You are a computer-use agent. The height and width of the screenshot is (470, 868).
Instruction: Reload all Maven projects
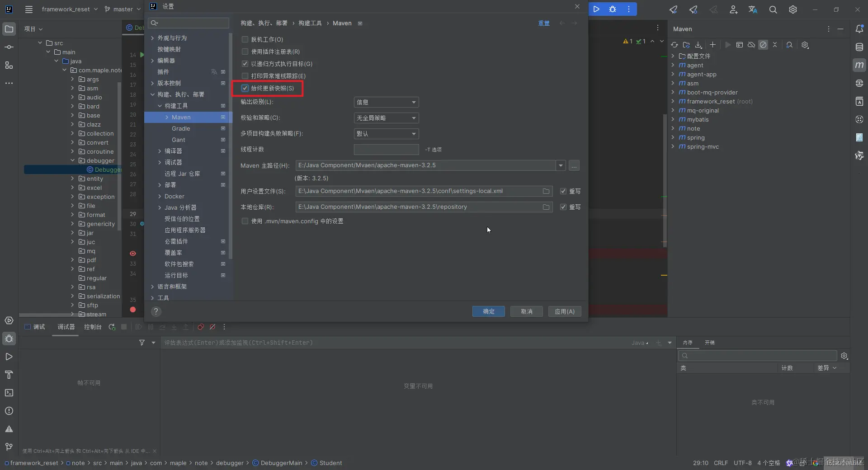click(x=675, y=45)
